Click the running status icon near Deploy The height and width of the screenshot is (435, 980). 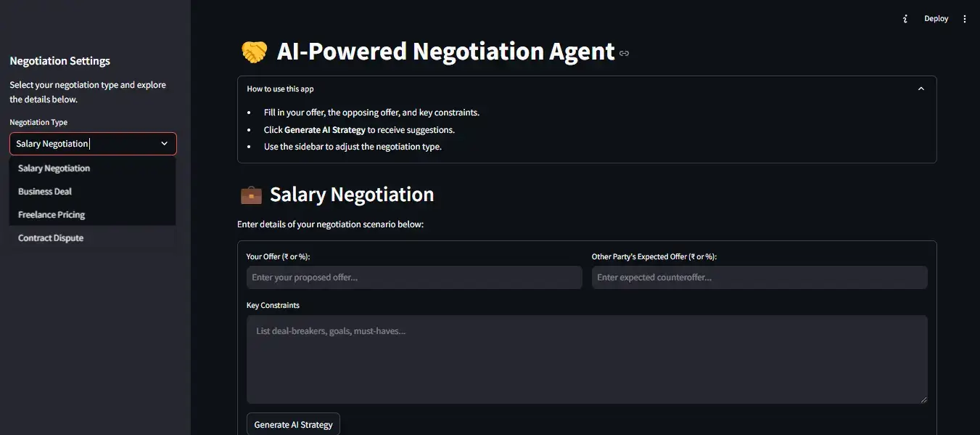pos(905,19)
